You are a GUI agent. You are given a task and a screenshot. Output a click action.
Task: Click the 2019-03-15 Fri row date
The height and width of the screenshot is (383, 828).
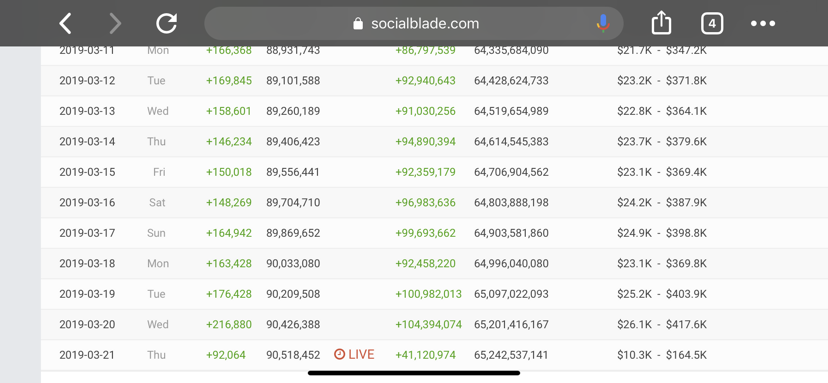pos(87,172)
